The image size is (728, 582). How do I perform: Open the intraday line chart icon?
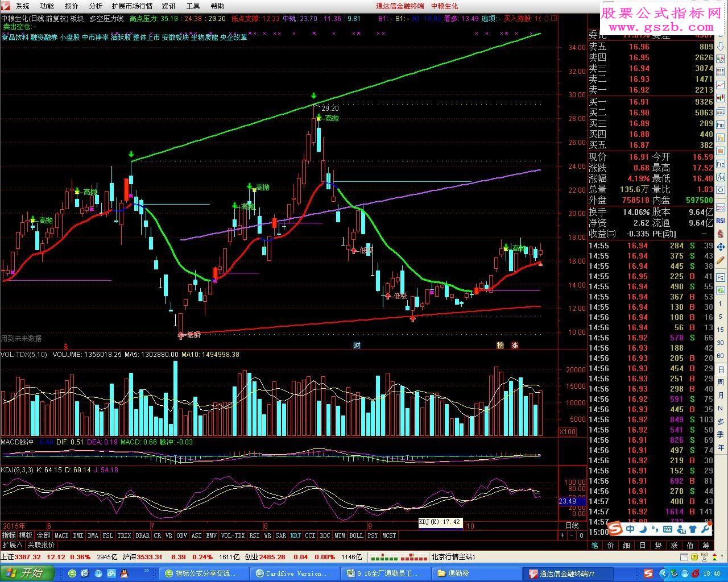click(721, 84)
